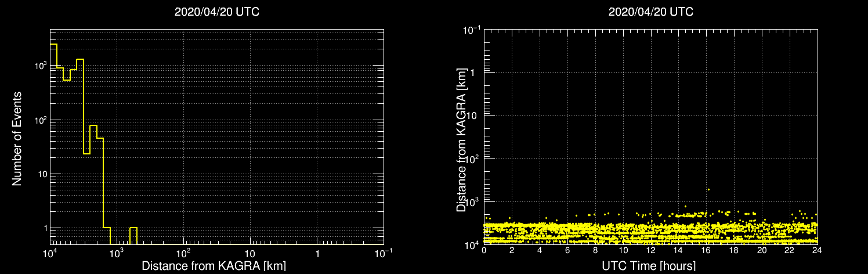Click UTC time tick 2
The height and width of the screenshot is (274, 868).
pyautogui.click(x=512, y=250)
